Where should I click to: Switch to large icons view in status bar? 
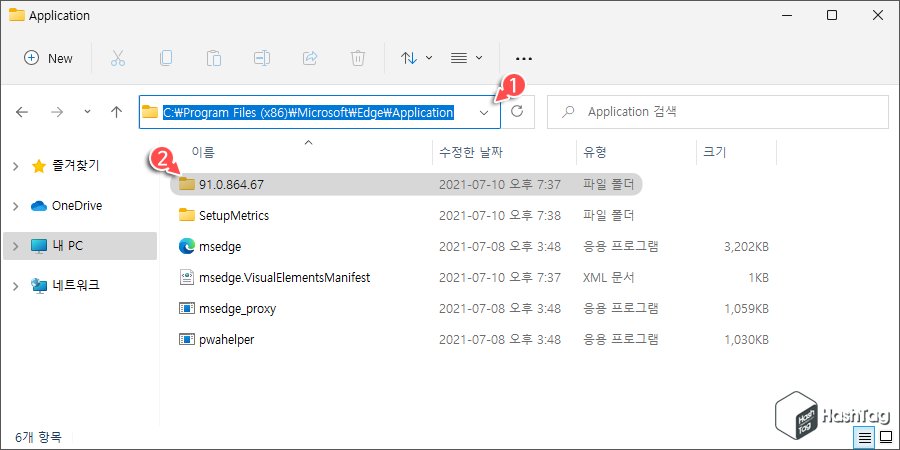pyautogui.click(x=885, y=437)
